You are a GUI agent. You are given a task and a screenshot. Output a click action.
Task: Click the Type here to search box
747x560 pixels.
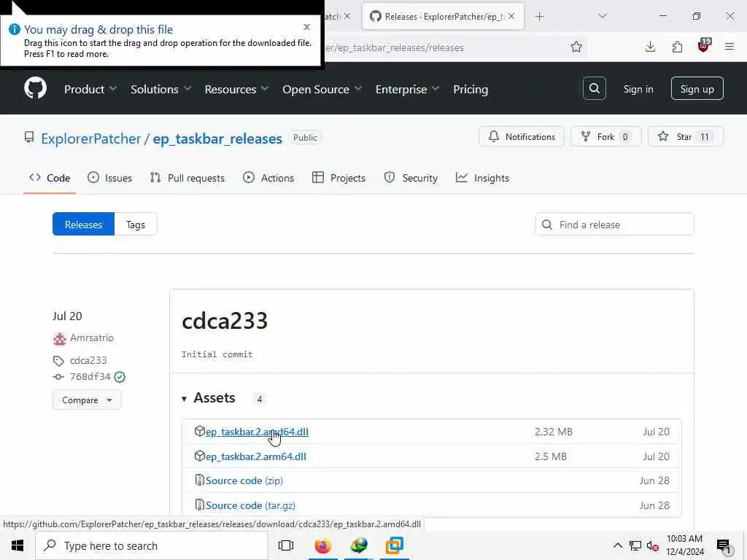pyautogui.click(x=152, y=545)
